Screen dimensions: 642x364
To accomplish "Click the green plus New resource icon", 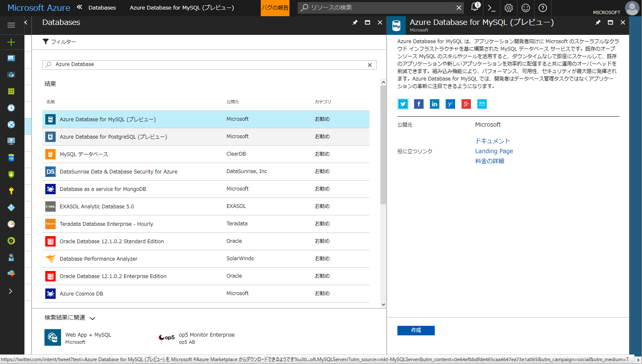I will tap(11, 42).
